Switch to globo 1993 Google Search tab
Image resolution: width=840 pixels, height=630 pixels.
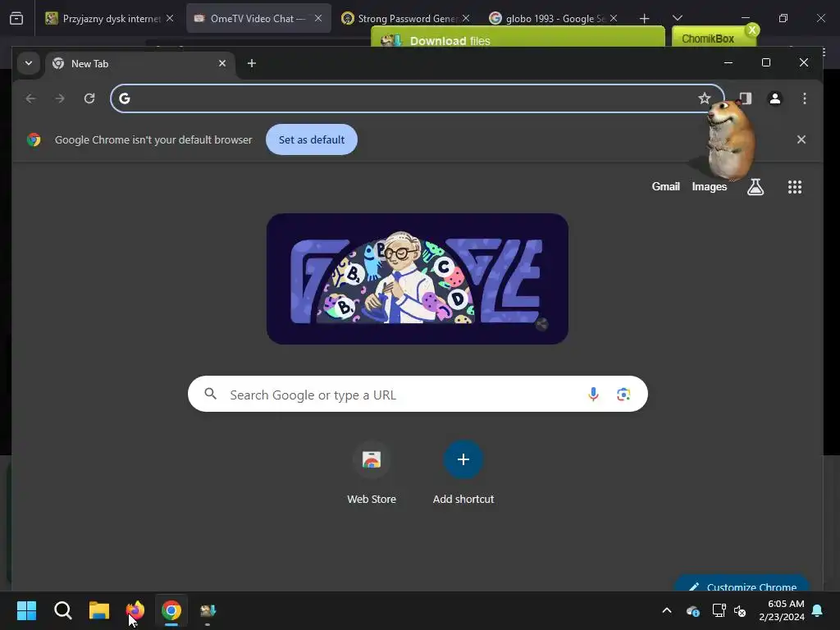click(x=554, y=19)
